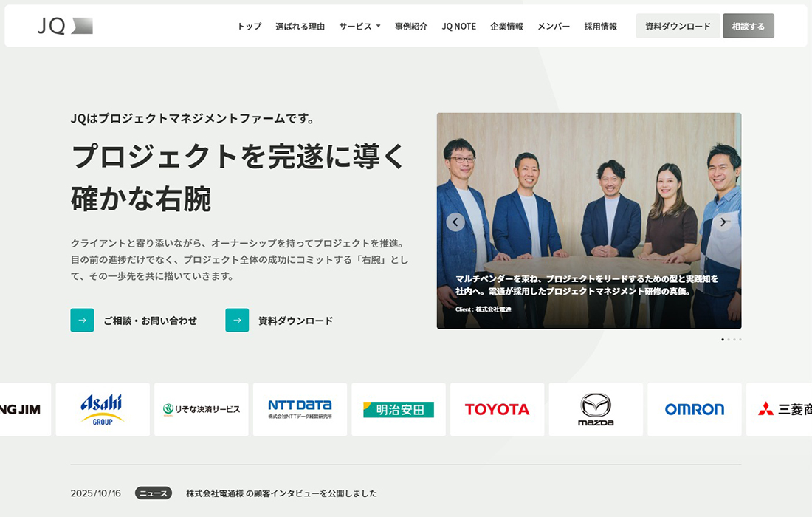Select the NTT Data client logo
The image size is (812, 517).
pyautogui.click(x=300, y=409)
